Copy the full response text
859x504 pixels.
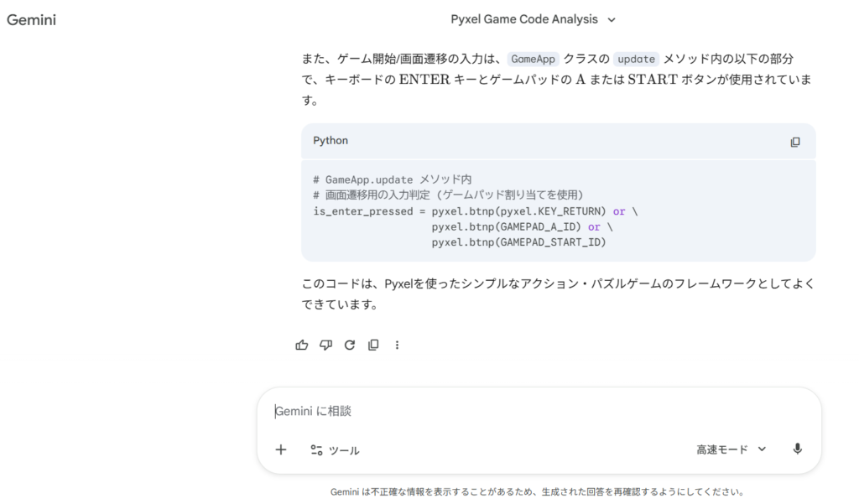373,345
